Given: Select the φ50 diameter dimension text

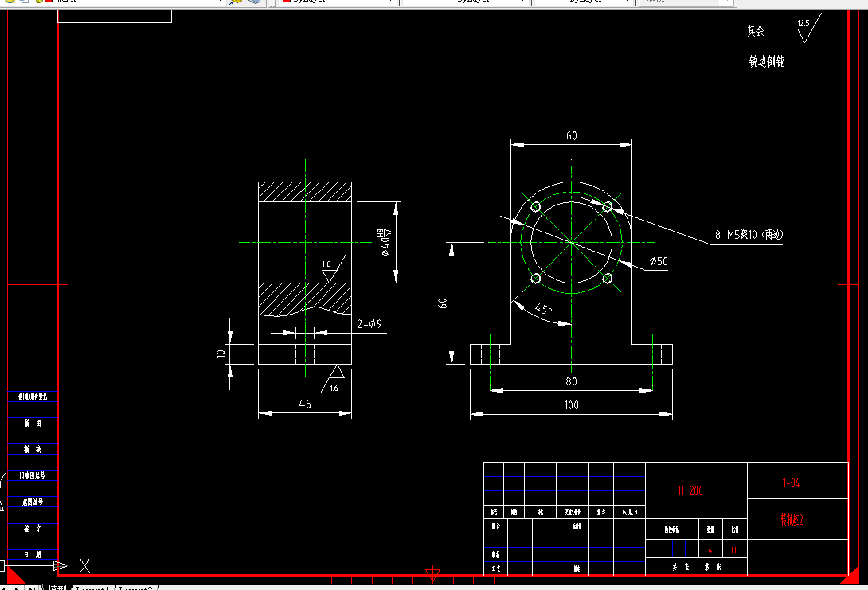Looking at the screenshot, I should point(659,261).
